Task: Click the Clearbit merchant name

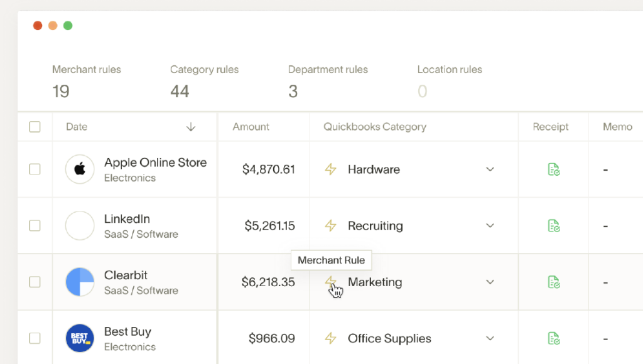Action: click(x=126, y=275)
